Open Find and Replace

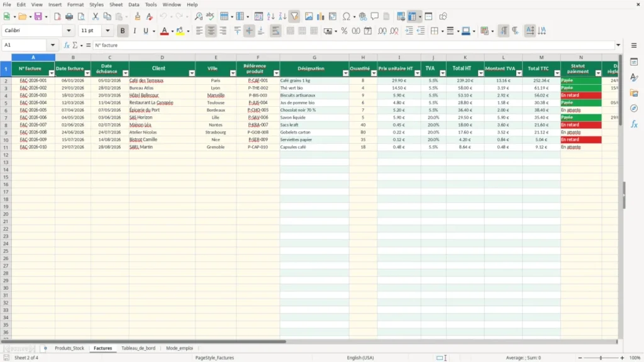coord(198,16)
